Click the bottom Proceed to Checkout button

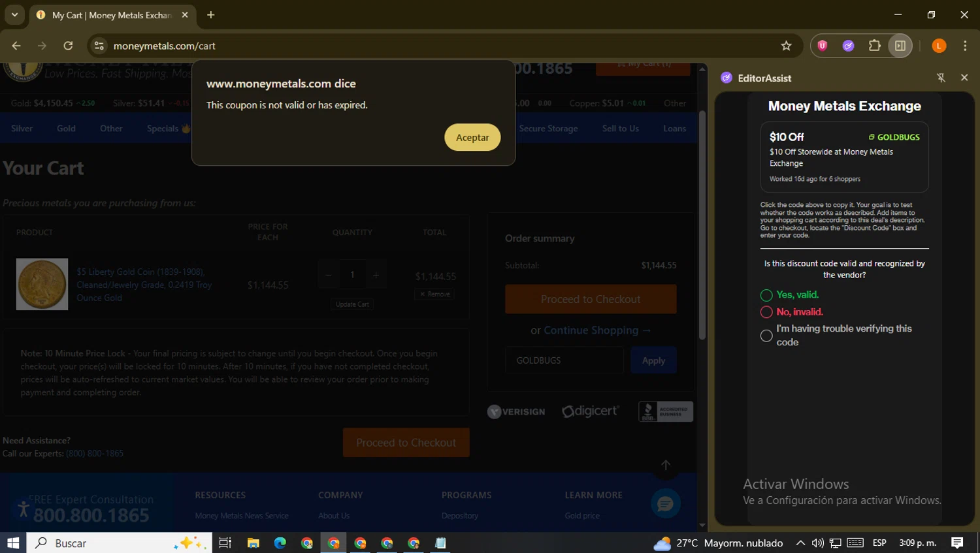coord(406,443)
